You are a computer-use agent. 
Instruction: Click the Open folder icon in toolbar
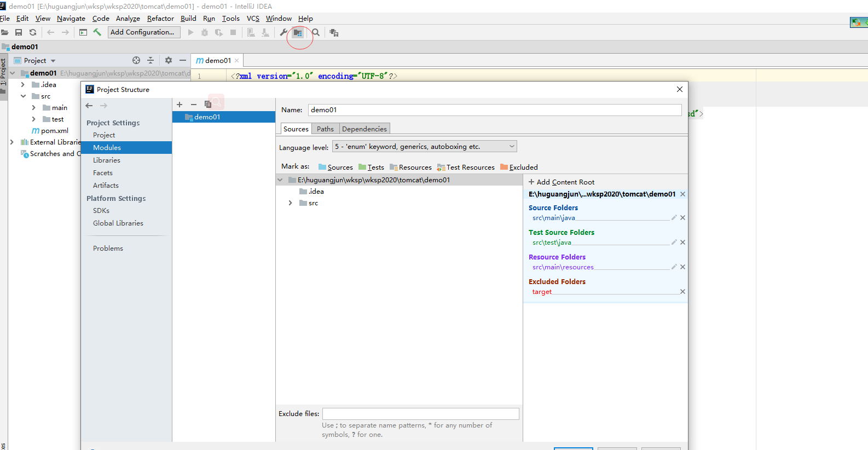coord(4,33)
